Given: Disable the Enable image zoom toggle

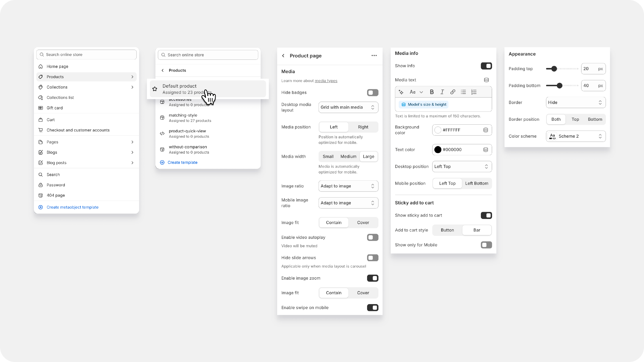Looking at the screenshot, I should (372, 278).
